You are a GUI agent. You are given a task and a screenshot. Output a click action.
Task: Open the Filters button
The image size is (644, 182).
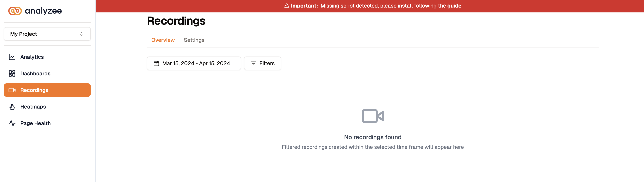coord(262,63)
